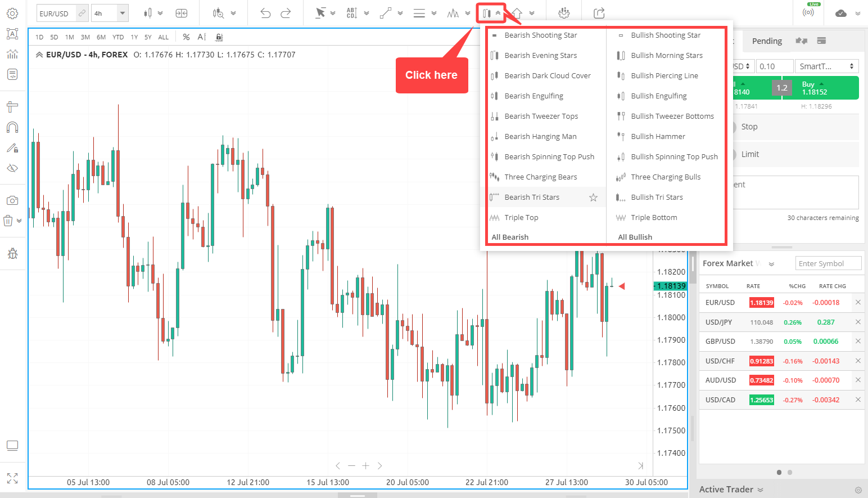Remove USD/CHF from the Forex Market watchlist
This screenshot has height=498, width=868.
[858, 361]
